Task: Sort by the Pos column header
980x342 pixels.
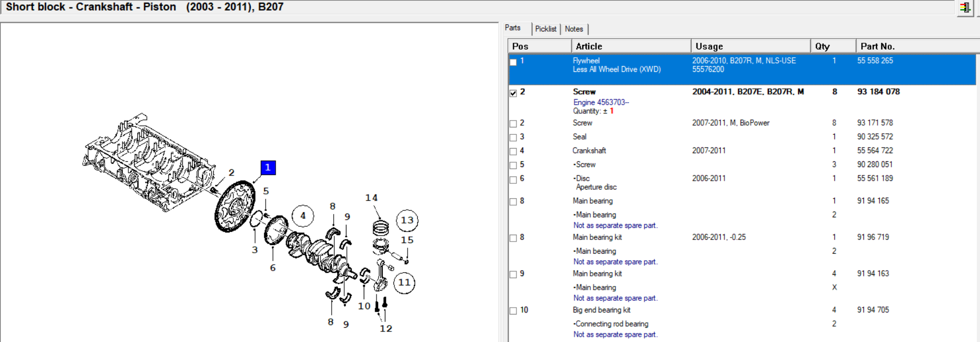Action: tap(540, 46)
